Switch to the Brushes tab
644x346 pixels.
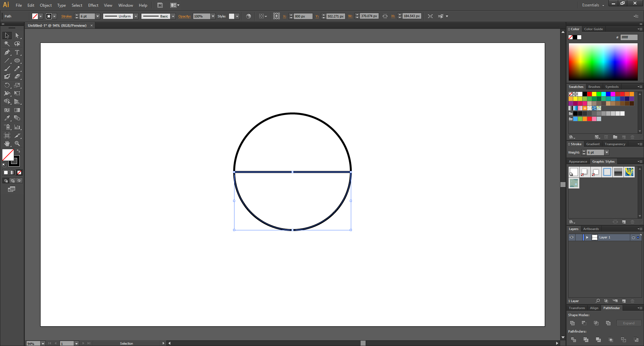click(x=594, y=87)
